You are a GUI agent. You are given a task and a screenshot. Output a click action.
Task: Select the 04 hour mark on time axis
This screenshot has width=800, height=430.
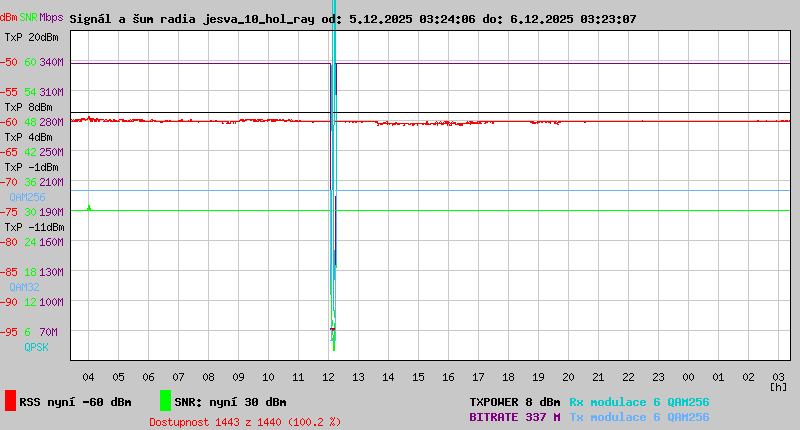(88, 377)
